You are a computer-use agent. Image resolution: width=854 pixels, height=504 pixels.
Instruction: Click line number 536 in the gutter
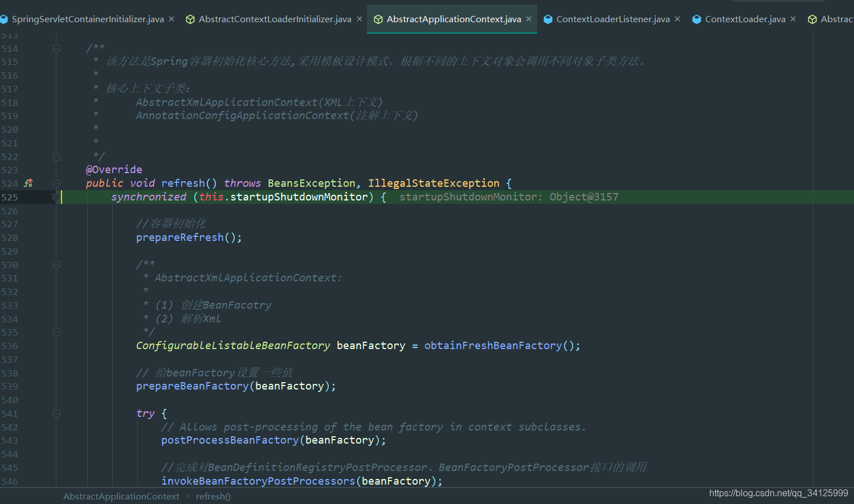10,346
